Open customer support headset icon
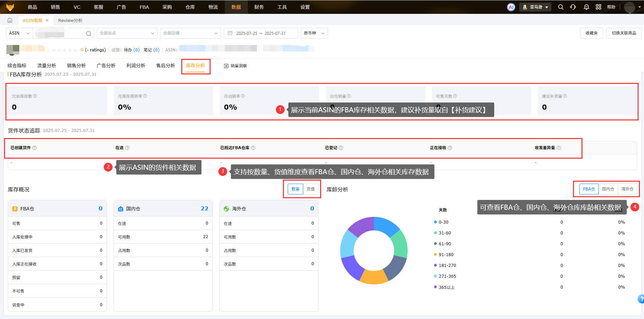Screen dimensions: 644x319 (x=573, y=7)
